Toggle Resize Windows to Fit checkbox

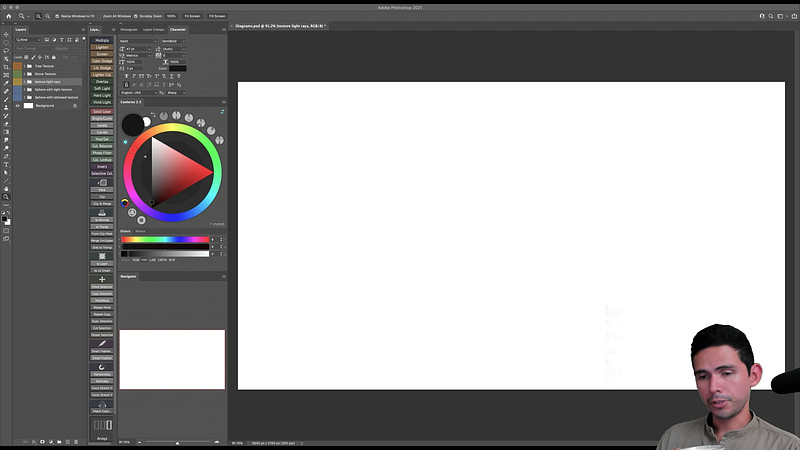click(x=57, y=16)
